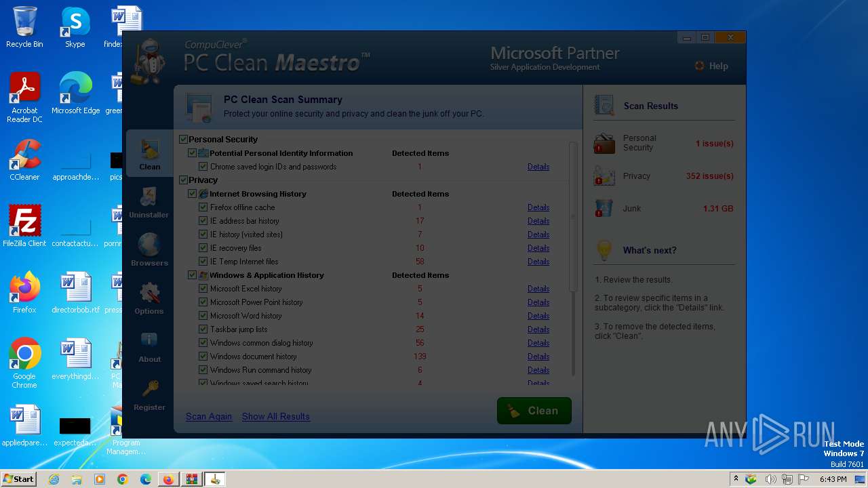Click the Personal Security briefcase icon

click(604, 143)
